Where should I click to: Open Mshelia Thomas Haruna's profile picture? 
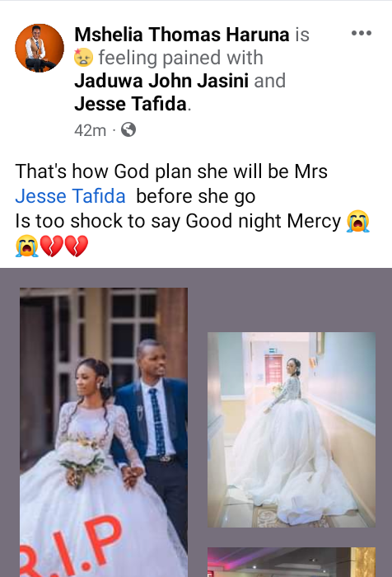click(40, 48)
